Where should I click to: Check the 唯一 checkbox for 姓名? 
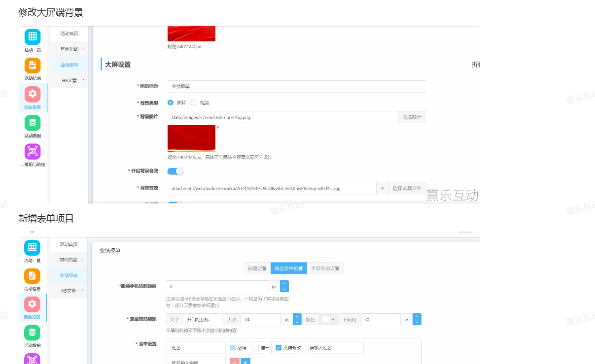tap(256, 348)
